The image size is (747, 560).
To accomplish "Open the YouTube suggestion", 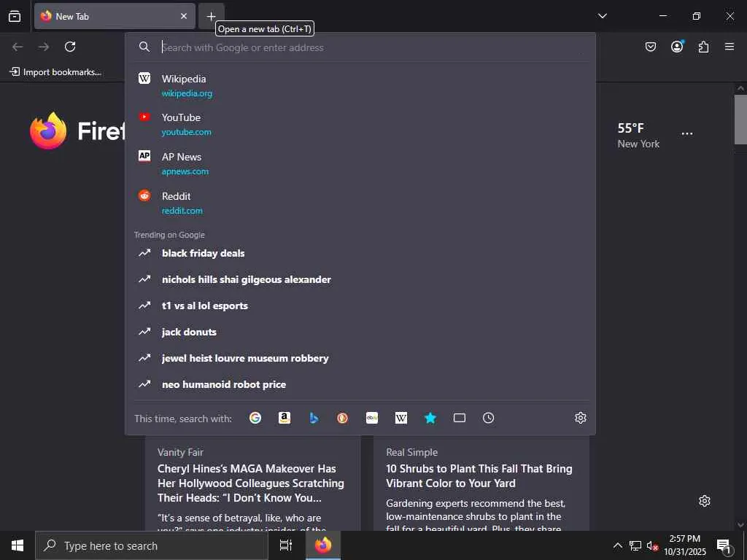I will click(360, 124).
